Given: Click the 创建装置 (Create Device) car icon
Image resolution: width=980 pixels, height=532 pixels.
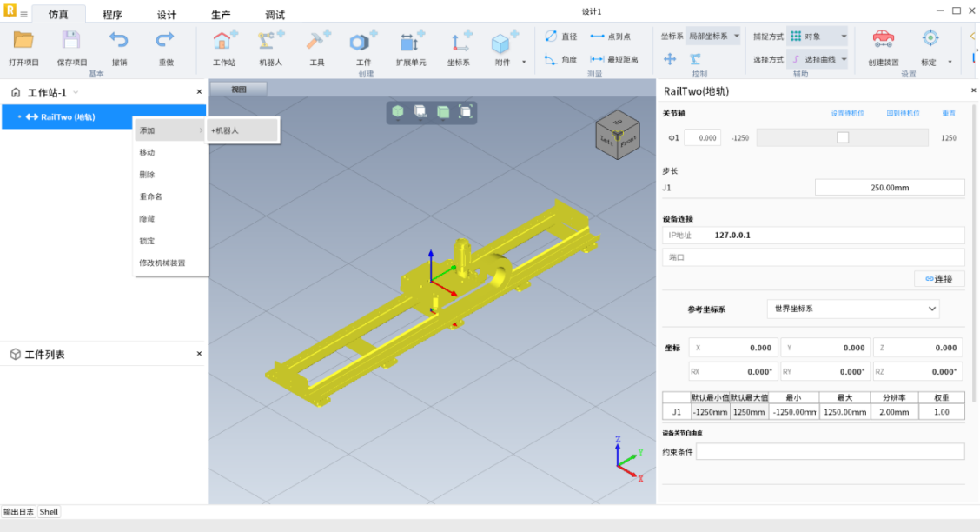Looking at the screenshot, I should [x=883, y=40].
